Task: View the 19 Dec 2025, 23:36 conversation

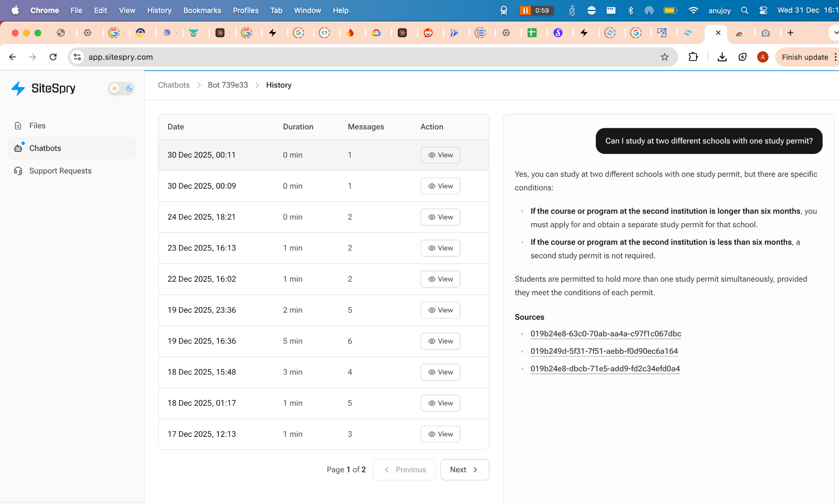Action: click(x=440, y=310)
